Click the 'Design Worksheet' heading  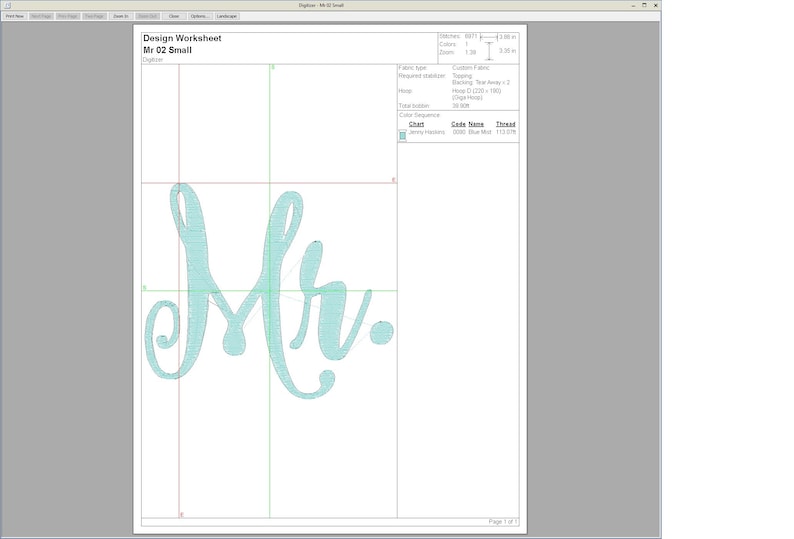182,38
